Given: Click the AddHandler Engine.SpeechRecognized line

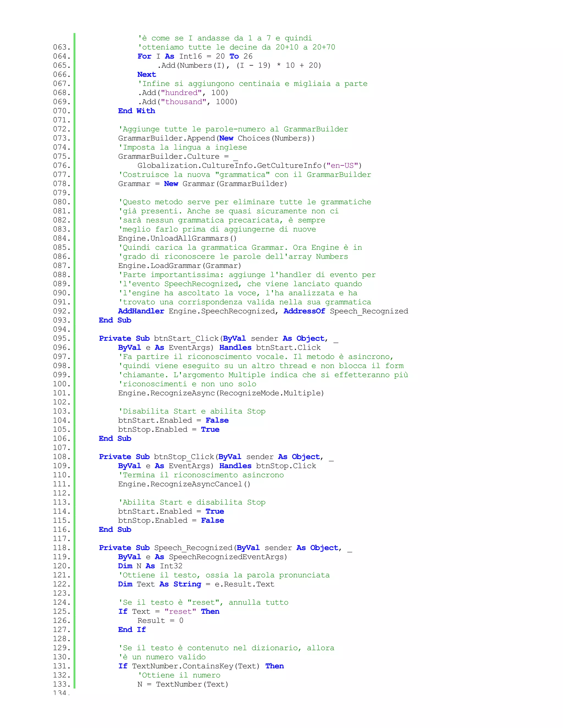Looking at the screenshot, I should pos(263,311).
